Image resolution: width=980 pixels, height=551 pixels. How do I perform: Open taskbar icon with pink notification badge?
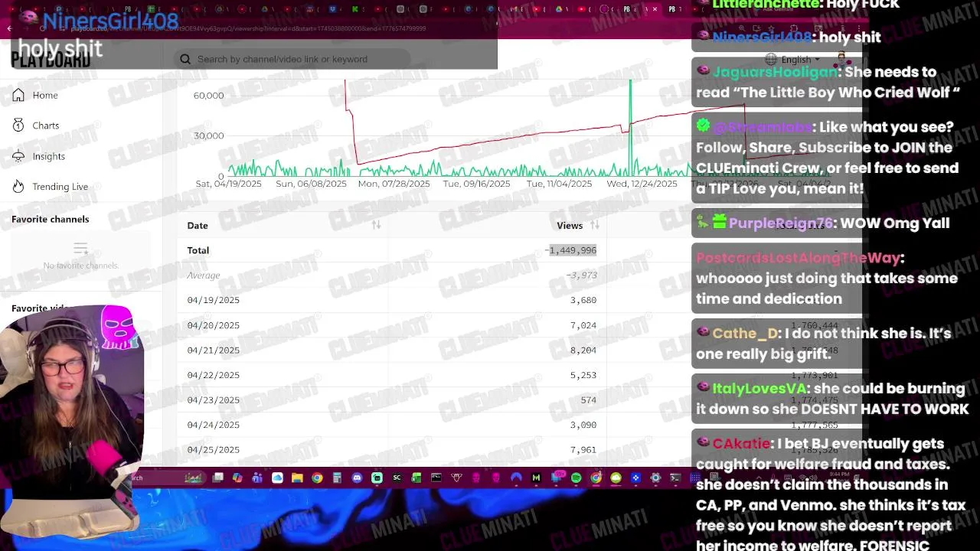tap(558, 478)
